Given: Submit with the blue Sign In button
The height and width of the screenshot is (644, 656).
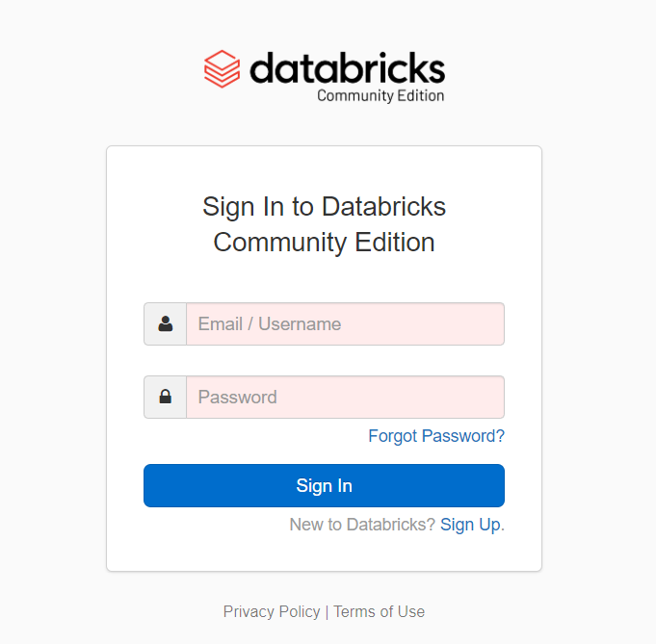Looking at the screenshot, I should tap(324, 485).
